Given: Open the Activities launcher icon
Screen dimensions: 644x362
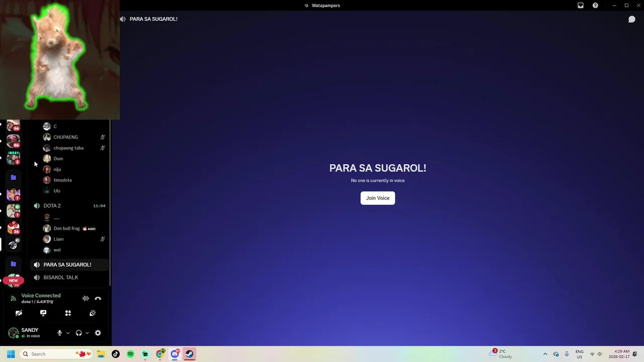Looking at the screenshot, I should 68,313.
